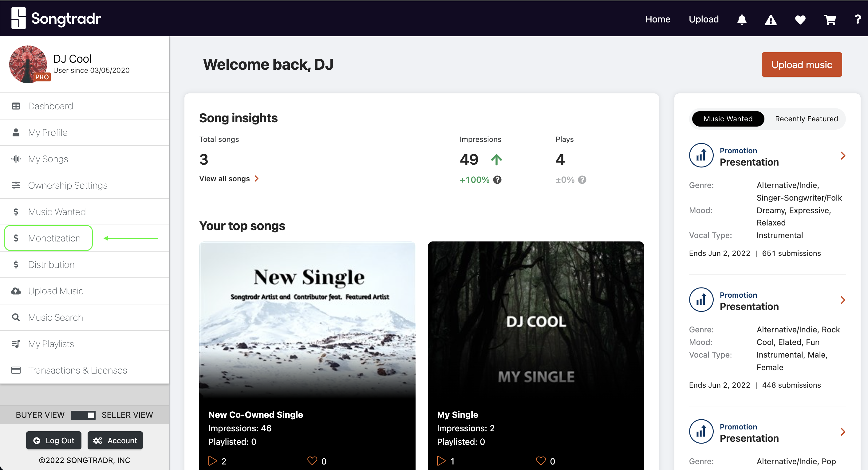This screenshot has height=470, width=868.
Task: Play the New Co-Owned Single track
Action: (213, 460)
